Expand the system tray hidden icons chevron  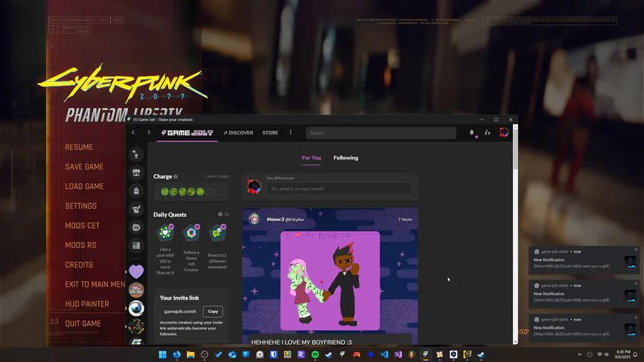click(580, 355)
